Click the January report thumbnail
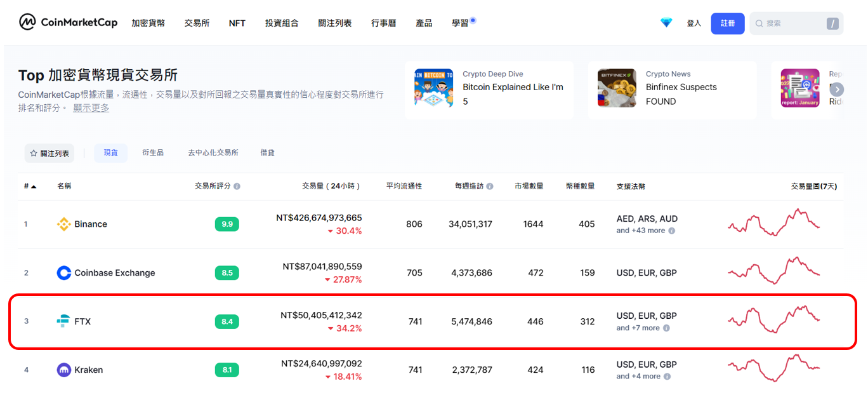 point(800,88)
